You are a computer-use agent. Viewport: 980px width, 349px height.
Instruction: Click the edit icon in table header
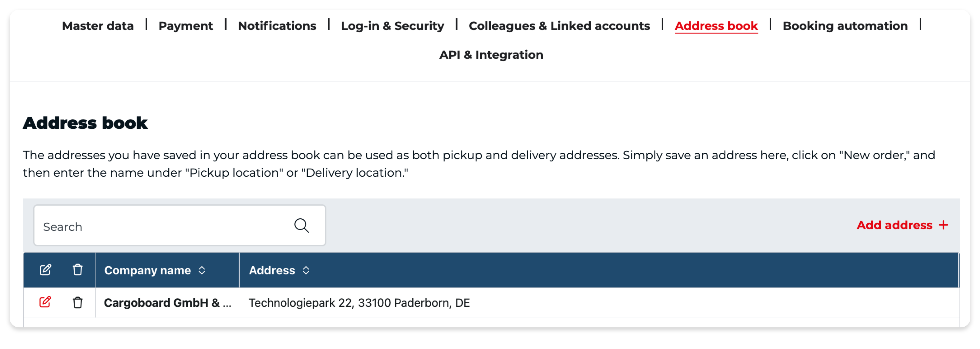pos(45,270)
